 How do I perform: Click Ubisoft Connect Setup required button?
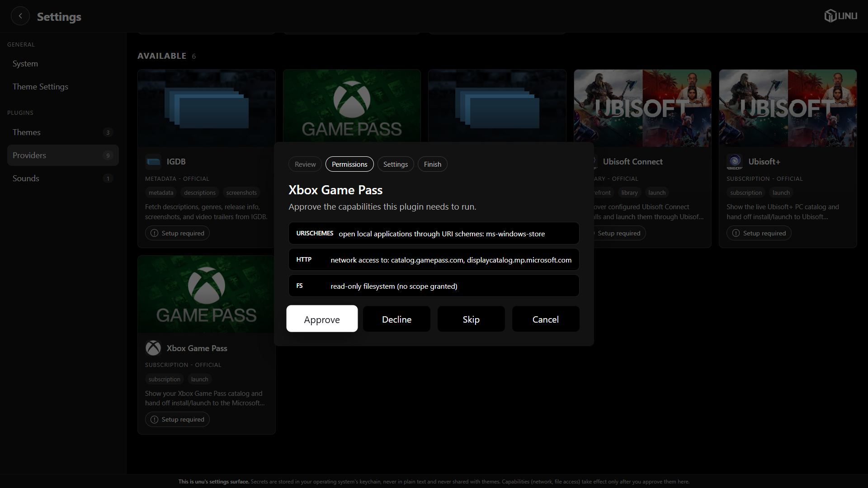click(619, 233)
